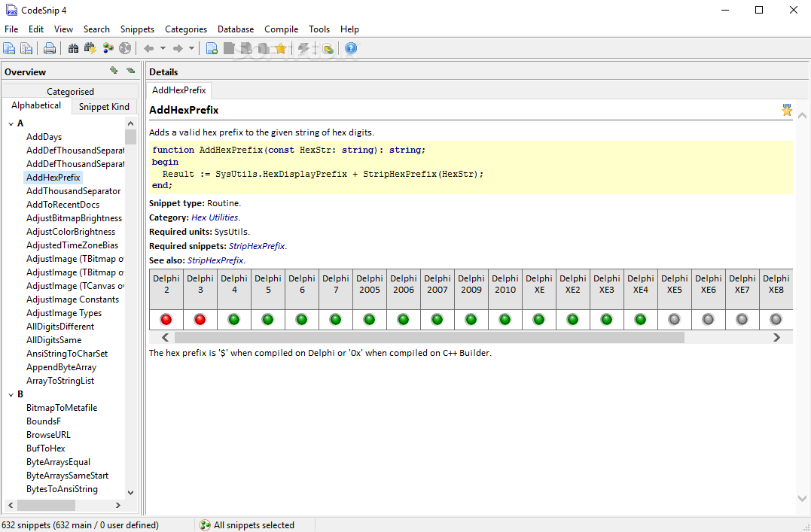Follow the Hex Utilities category link
Image resolution: width=811 pixels, height=532 pixels.
click(x=215, y=217)
